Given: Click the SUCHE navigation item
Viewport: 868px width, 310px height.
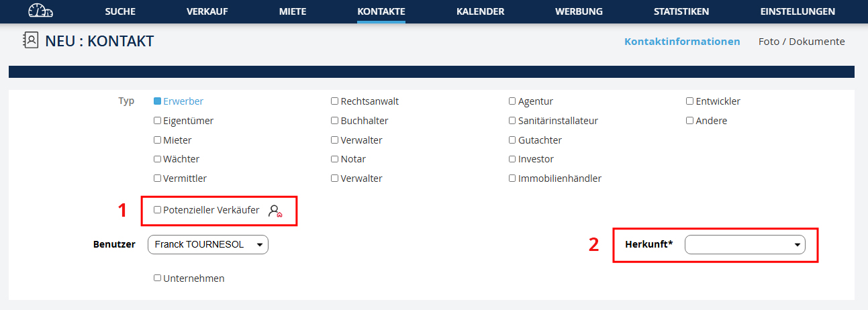Looking at the screenshot, I should [x=120, y=11].
